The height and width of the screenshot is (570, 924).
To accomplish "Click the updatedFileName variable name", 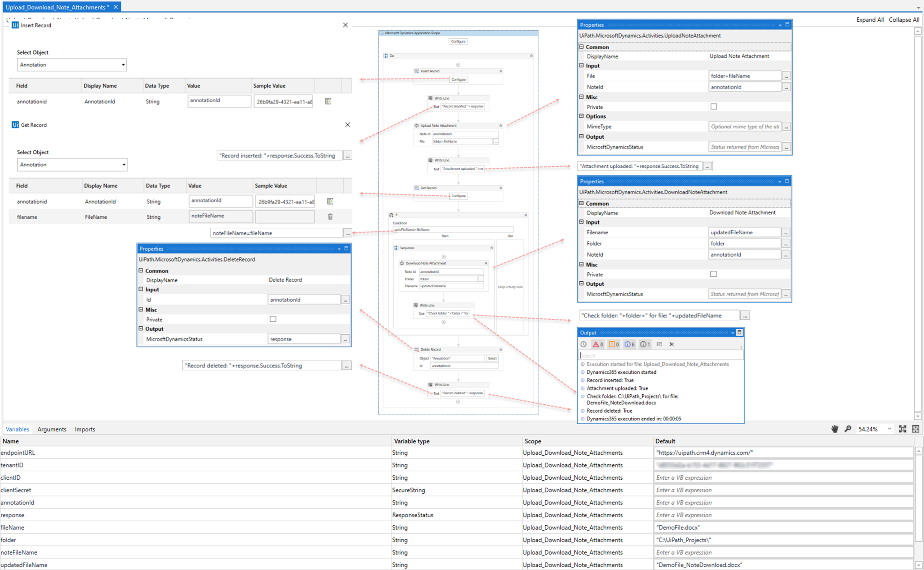I will (x=24, y=565).
